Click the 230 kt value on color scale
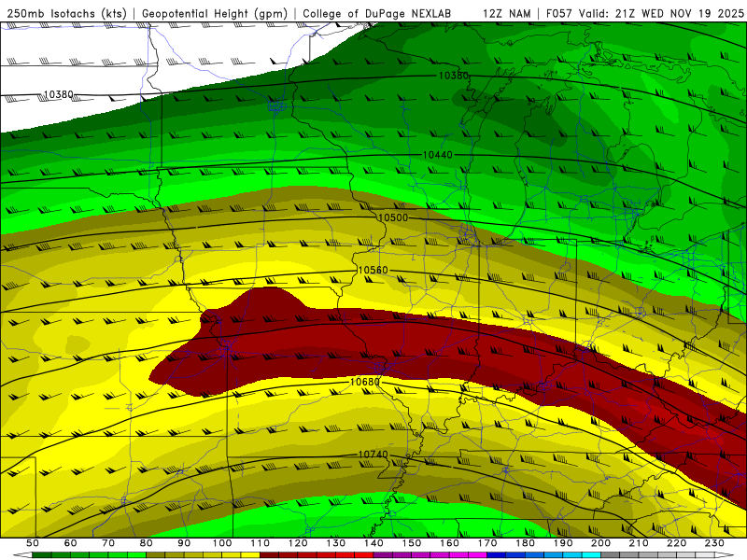 (x=714, y=543)
